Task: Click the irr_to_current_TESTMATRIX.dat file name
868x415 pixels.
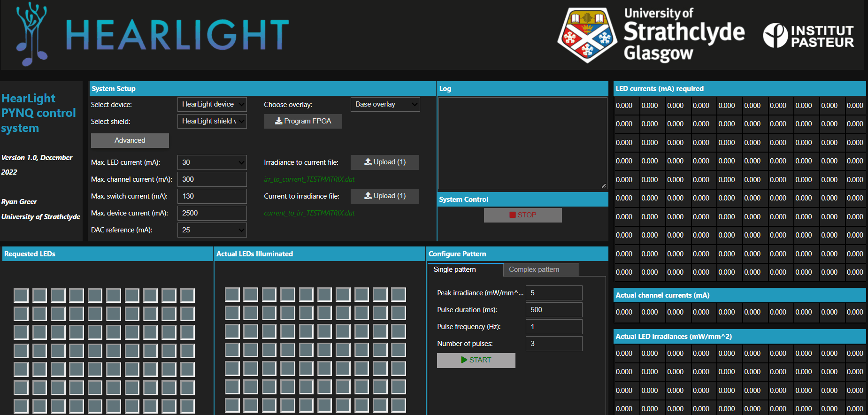Action: click(x=309, y=179)
